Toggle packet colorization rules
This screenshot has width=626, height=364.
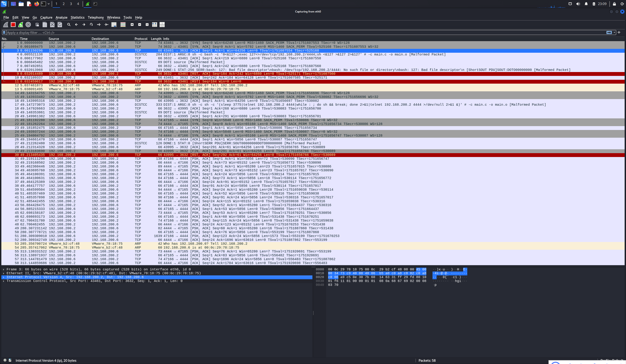tap(123, 25)
